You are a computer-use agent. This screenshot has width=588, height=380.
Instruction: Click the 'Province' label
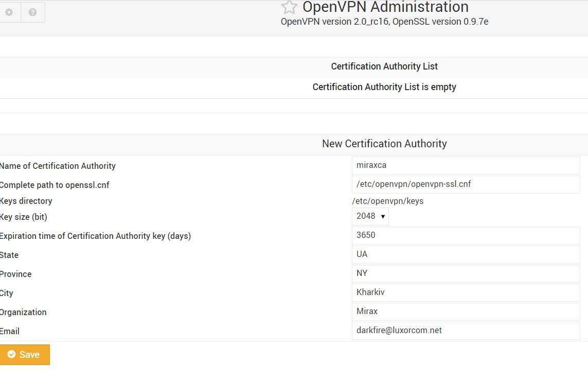(15, 274)
